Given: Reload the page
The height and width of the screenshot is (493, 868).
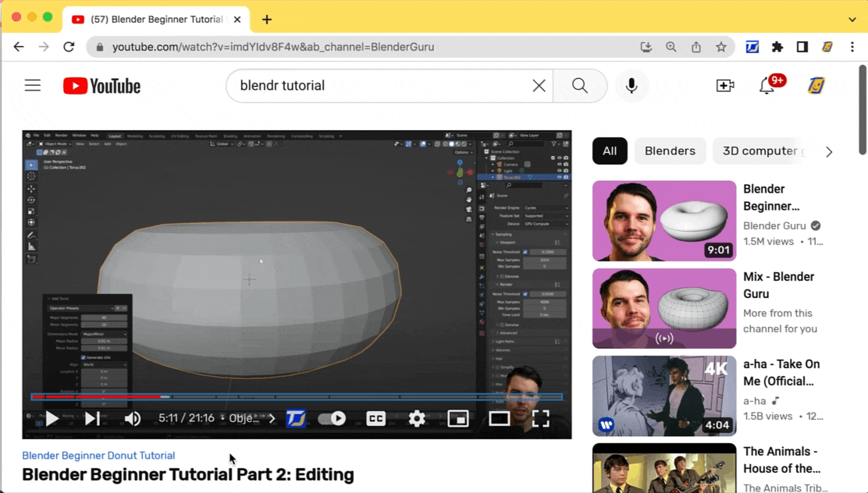Looking at the screenshot, I should 69,47.
